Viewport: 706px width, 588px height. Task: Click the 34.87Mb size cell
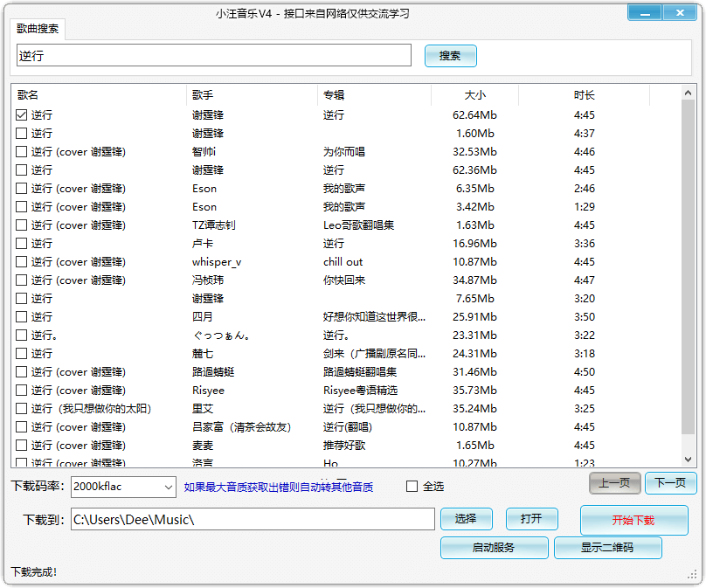click(x=475, y=280)
